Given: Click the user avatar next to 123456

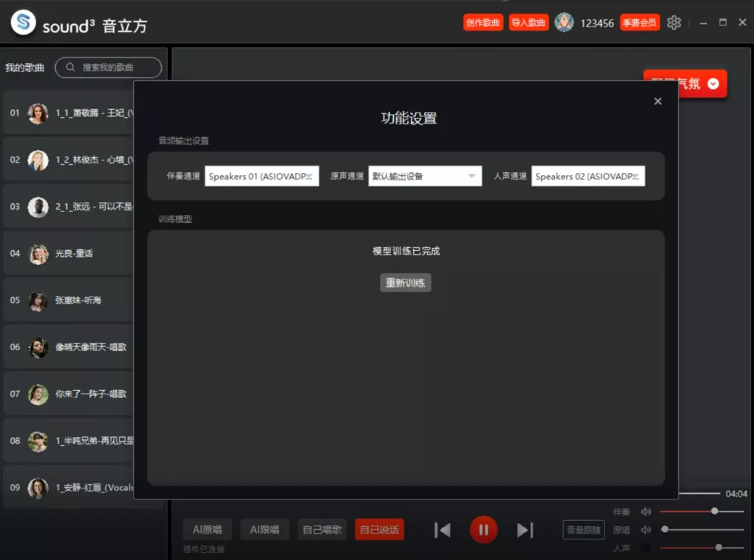Looking at the screenshot, I should pos(563,22).
